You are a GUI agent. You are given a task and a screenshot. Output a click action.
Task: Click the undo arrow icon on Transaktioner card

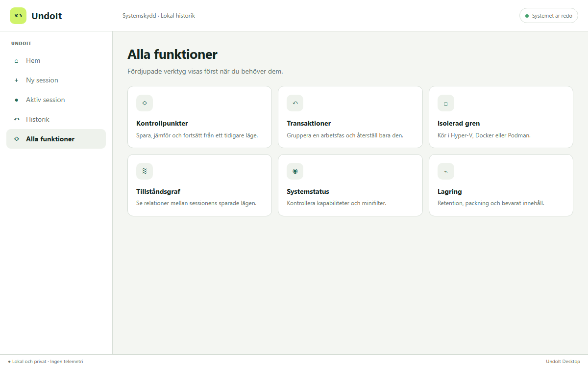(295, 103)
